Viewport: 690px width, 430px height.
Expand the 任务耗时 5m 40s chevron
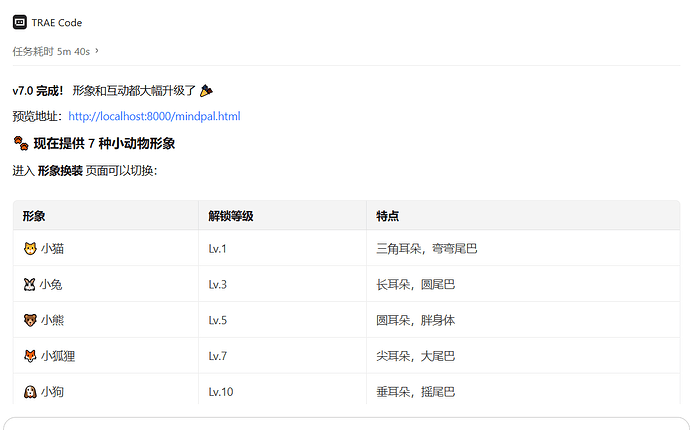97,51
